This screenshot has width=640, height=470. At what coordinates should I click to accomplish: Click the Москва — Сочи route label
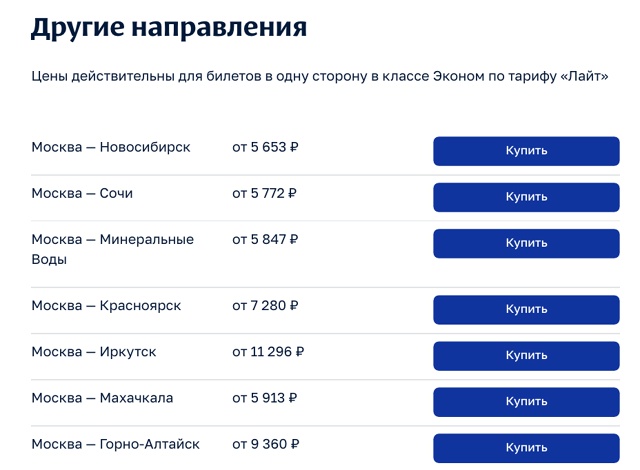tap(82, 193)
